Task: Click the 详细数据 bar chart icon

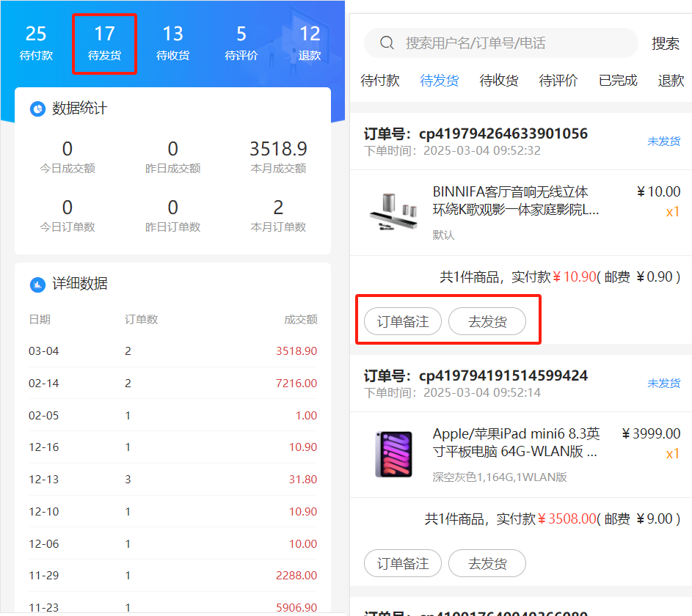Action: pyautogui.click(x=37, y=285)
